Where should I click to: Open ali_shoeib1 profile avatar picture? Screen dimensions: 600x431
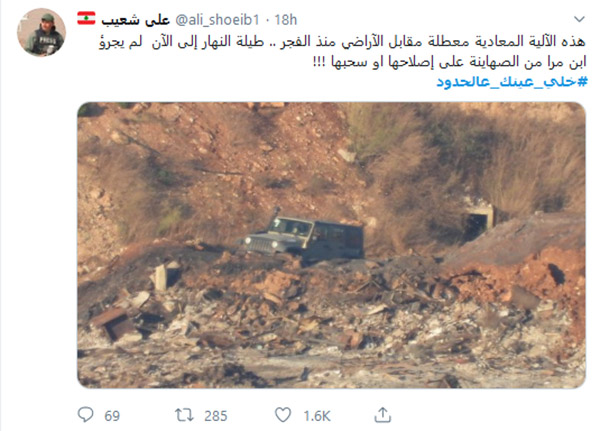click(41, 33)
